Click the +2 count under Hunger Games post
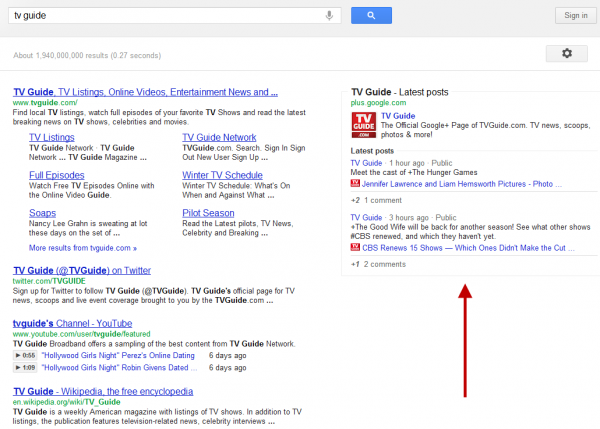Viewport: 600px width, 429px height. [355, 200]
